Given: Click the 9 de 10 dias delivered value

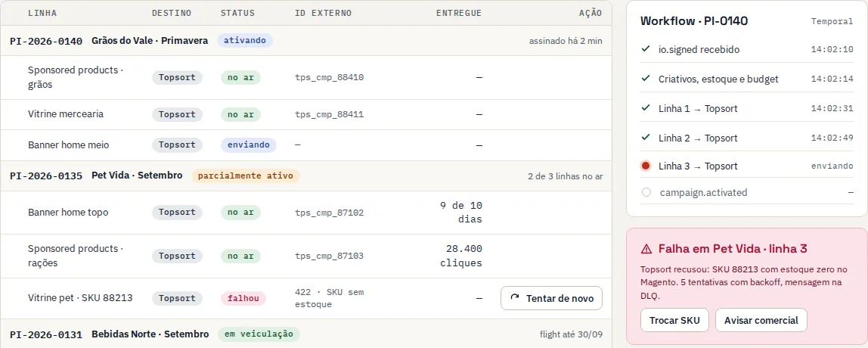Looking at the screenshot, I should (461, 213).
